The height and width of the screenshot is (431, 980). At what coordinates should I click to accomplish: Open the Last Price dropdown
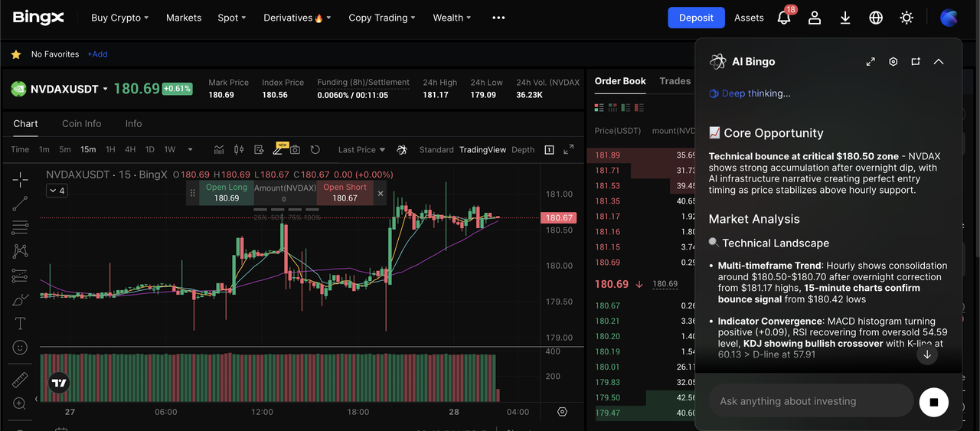[361, 150]
